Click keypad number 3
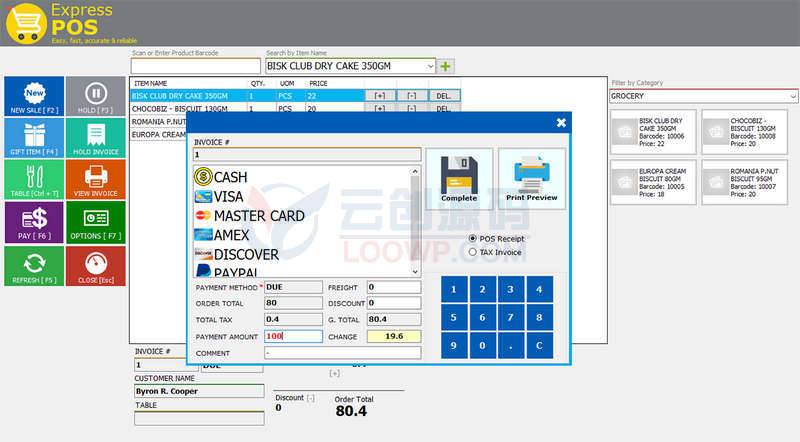The height and width of the screenshot is (442, 800). pos(511,289)
